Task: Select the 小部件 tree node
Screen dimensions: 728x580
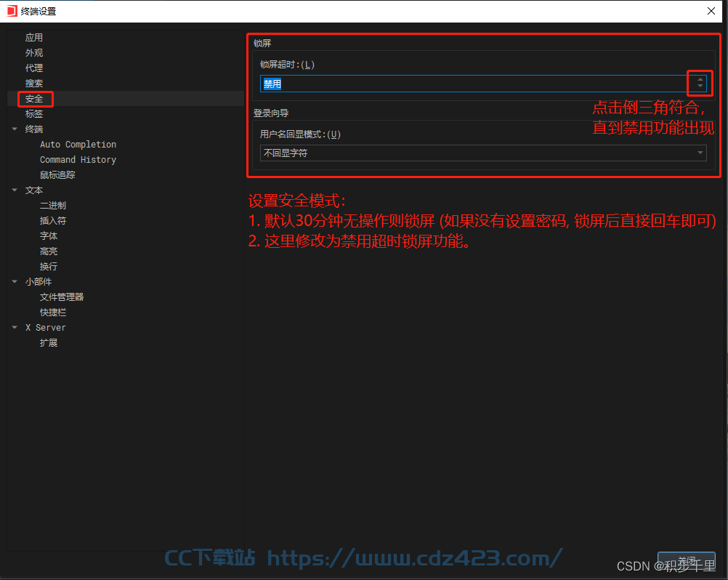Action: coord(39,282)
